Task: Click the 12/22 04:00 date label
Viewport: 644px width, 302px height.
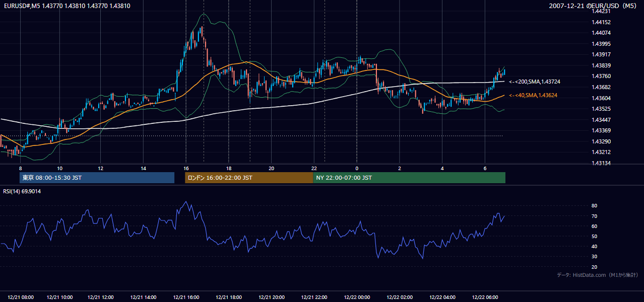Action: [x=442, y=297]
